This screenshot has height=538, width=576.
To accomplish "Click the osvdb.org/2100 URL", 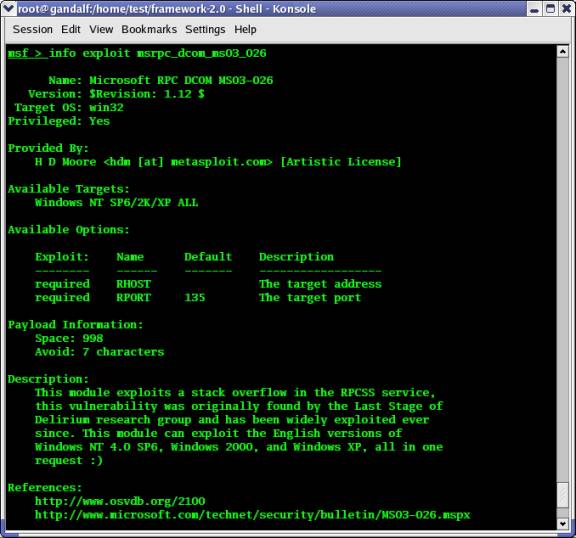I will (120, 502).
